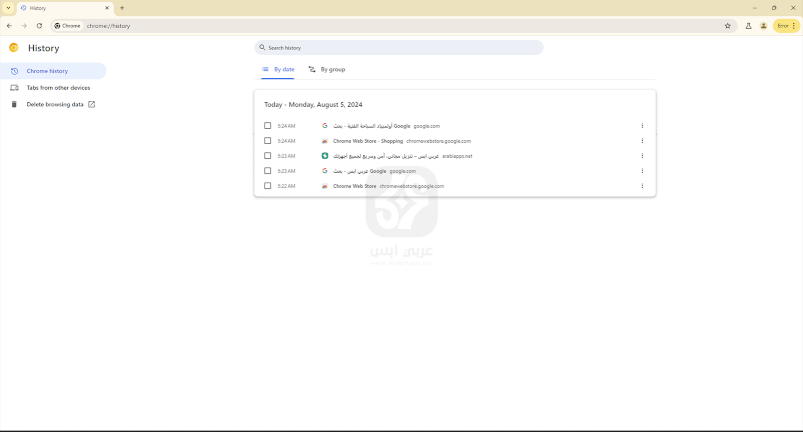
Task: Open actions menu for 5:22 AM Chrome Web Store
Action: (x=642, y=186)
